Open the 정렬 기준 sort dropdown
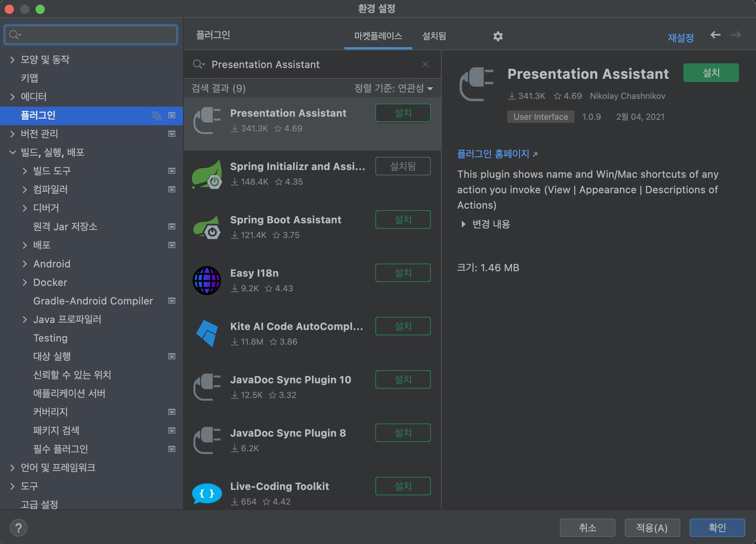 pyautogui.click(x=393, y=88)
